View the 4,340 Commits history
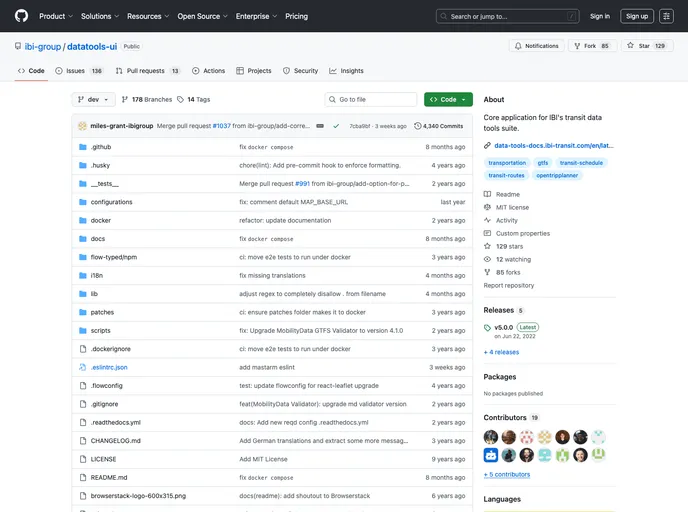The width and height of the screenshot is (688, 512). 439,126
